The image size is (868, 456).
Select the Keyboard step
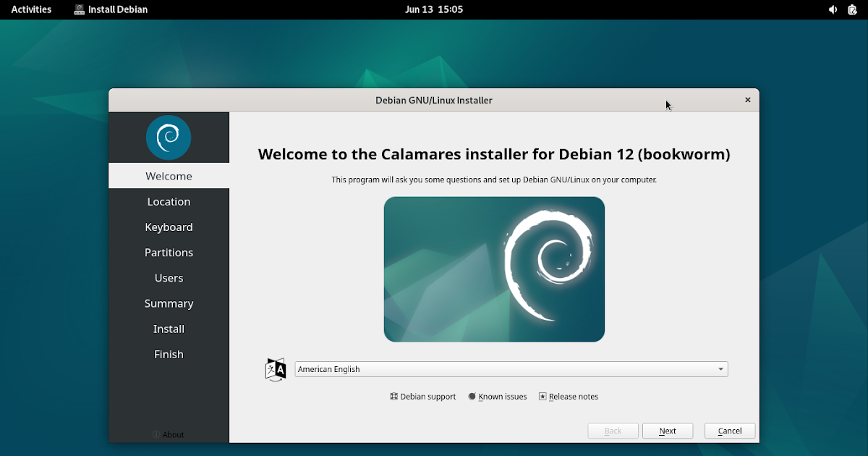coord(169,227)
